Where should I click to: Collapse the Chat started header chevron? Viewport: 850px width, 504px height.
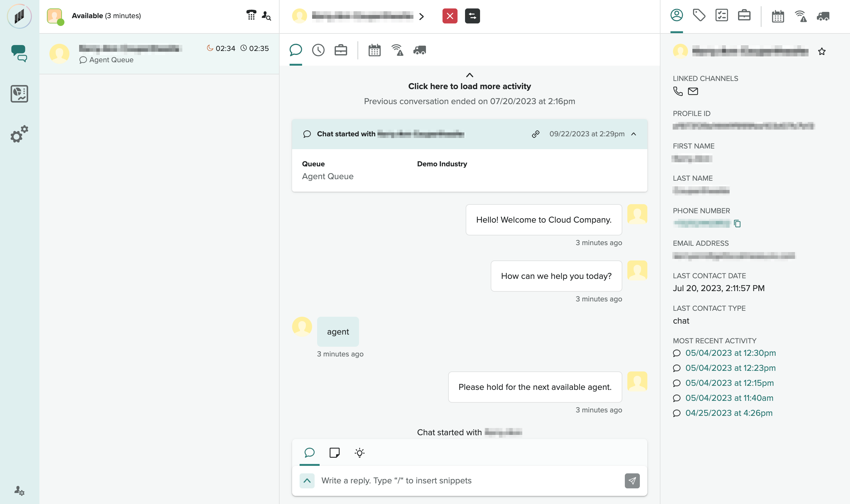pyautogui.click(x=633, y=134)
